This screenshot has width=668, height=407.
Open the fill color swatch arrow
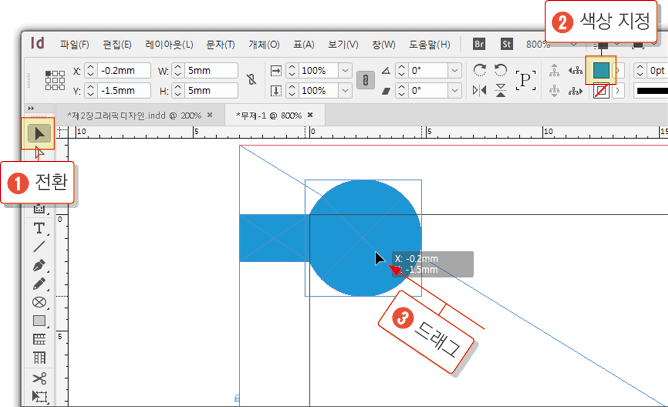619,70
